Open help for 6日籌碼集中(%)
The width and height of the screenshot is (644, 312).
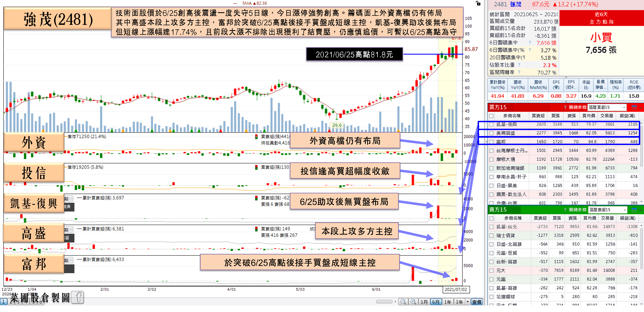(x=530, y=50)
